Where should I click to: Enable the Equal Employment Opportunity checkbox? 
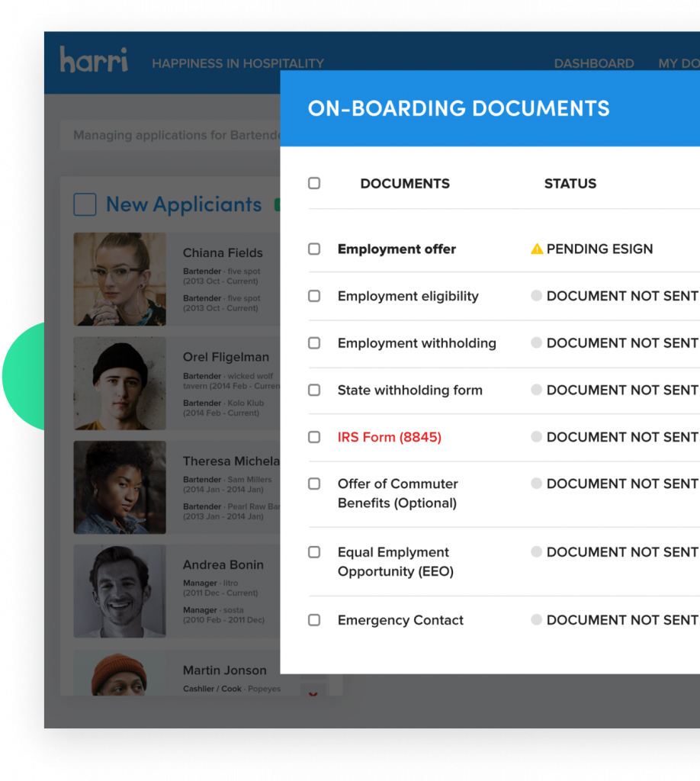click(x=314, y=552)
